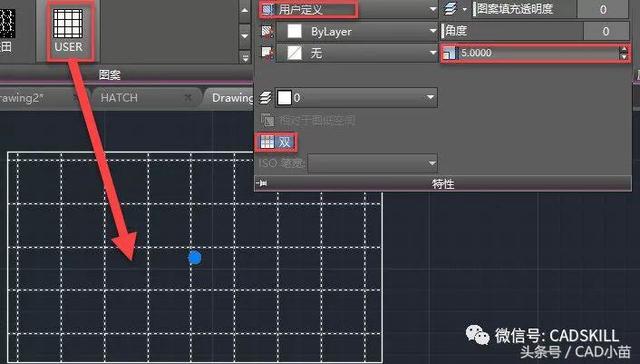Screen dimensions: 640x364
Task: Pin the 特性 panel with pushpin icon
Action: 262,184
